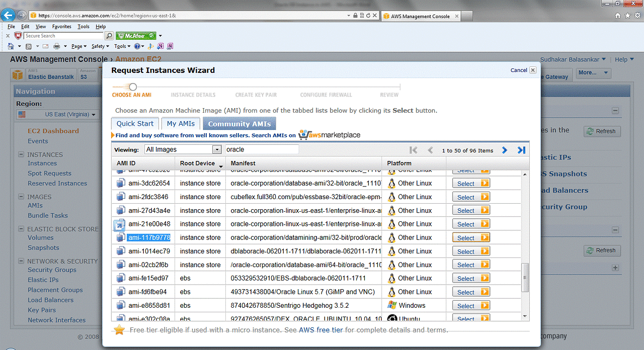This screenshot has height=350, width=644.
Task: Open the Tools menu in menu bar
Action: click(x=84, y=27)
